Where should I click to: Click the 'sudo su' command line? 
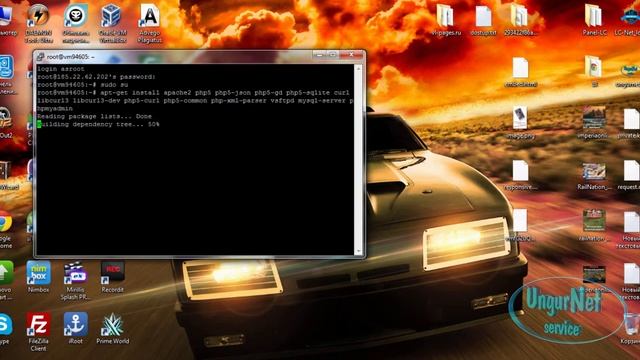(x=82, y=85)
